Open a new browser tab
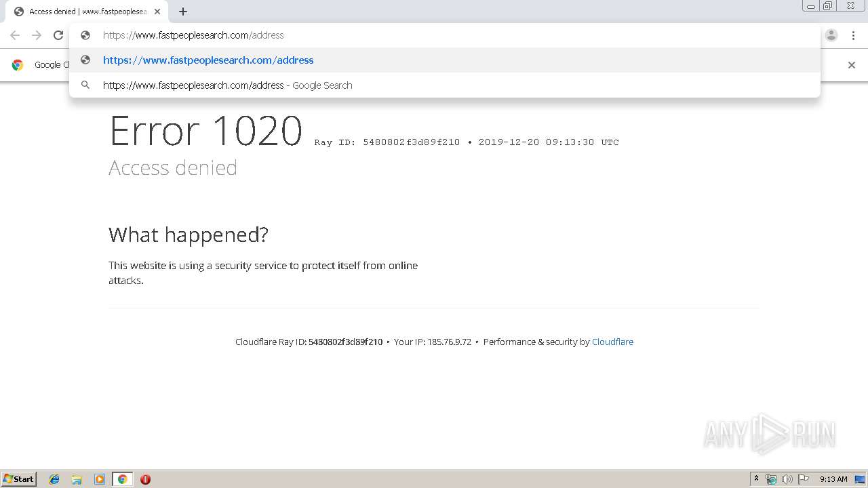 [x=183, y=12]
